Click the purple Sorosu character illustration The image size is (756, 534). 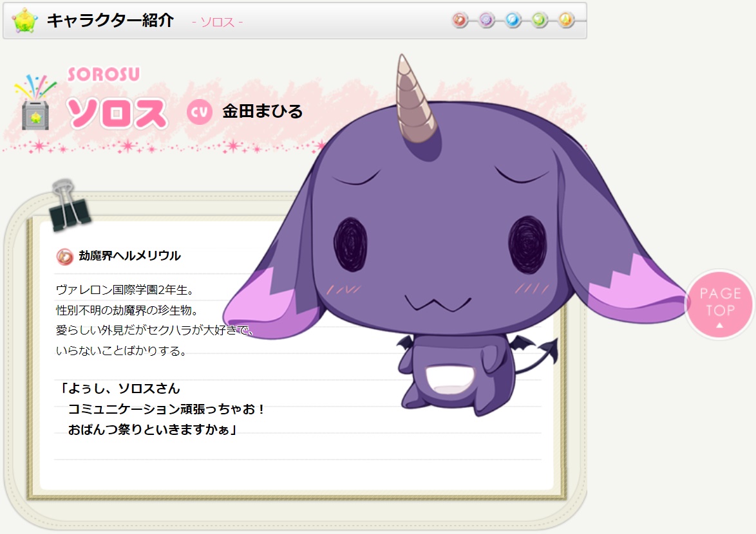click(456, 236)
